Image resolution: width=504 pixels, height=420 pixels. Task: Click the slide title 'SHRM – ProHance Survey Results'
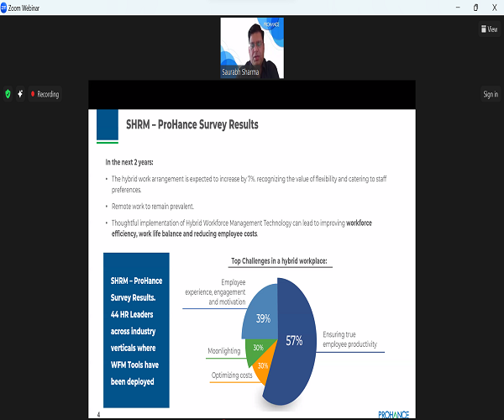pos(192,124)
